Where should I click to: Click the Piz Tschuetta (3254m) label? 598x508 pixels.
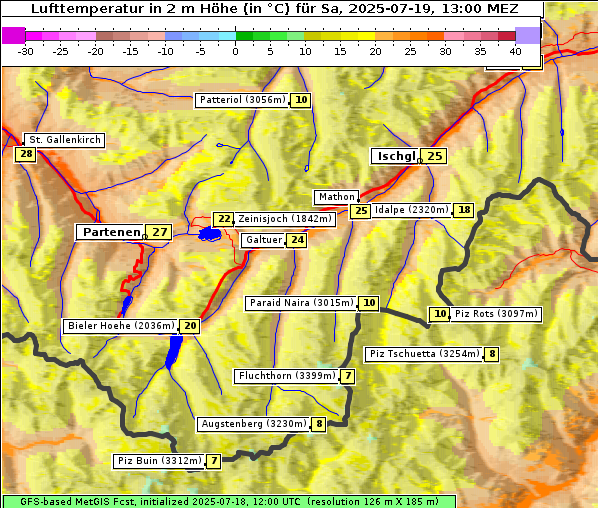coord(424,355)
